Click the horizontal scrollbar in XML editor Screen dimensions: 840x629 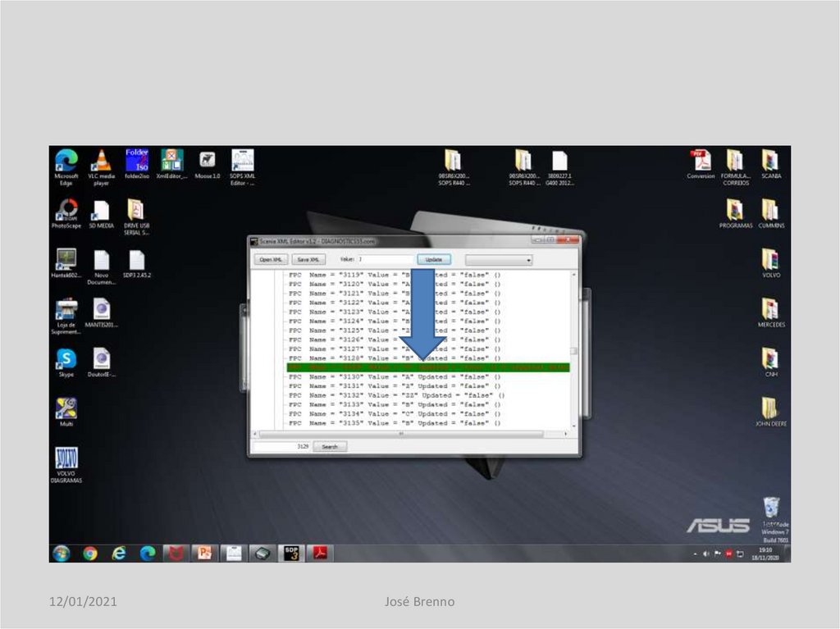(401, 434)
